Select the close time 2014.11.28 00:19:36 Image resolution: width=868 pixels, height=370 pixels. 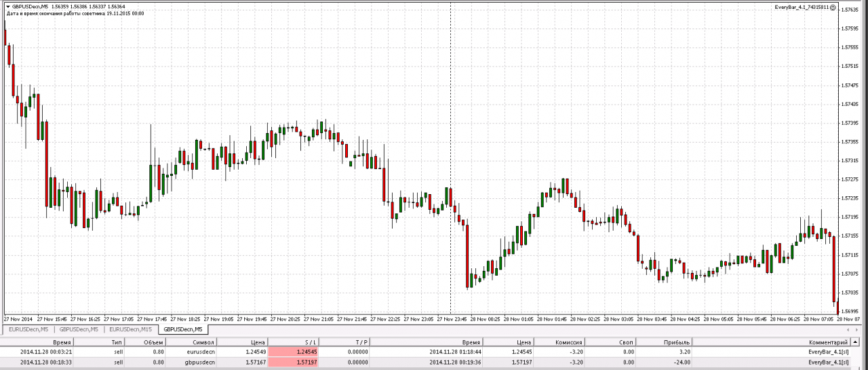(x=456, y=362)
